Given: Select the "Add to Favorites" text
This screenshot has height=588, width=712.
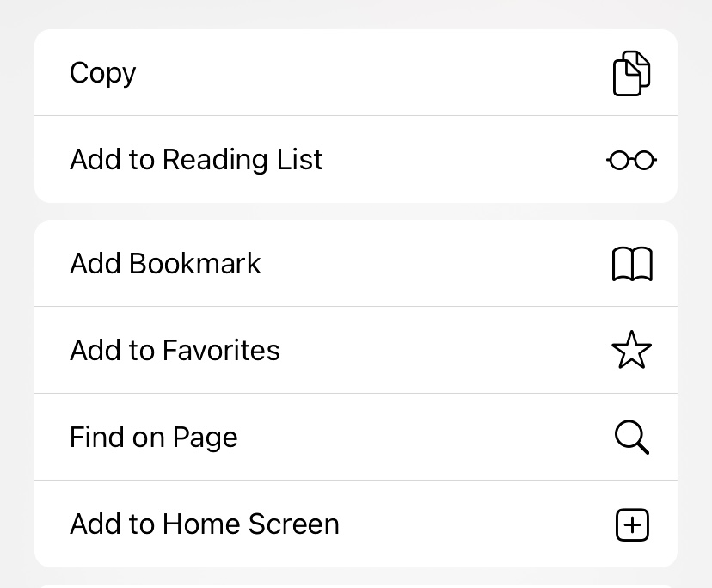Looking at the screenshot, I should click(x=175, y=351).
